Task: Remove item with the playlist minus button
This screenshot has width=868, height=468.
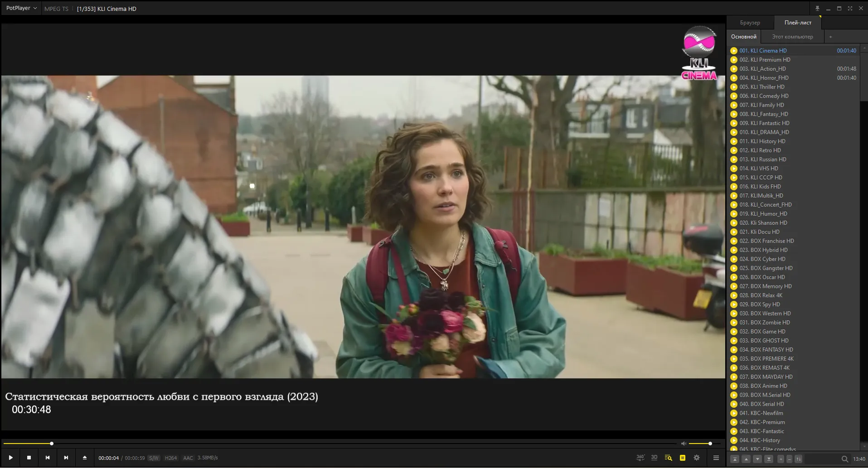Action: click(x=789, y=459)
